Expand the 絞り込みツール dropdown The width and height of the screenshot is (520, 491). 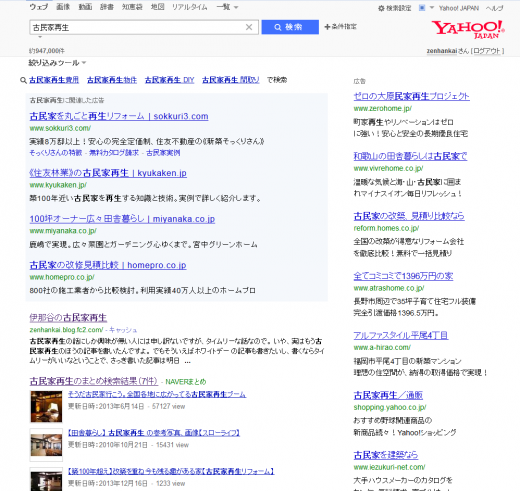(57, 63)
